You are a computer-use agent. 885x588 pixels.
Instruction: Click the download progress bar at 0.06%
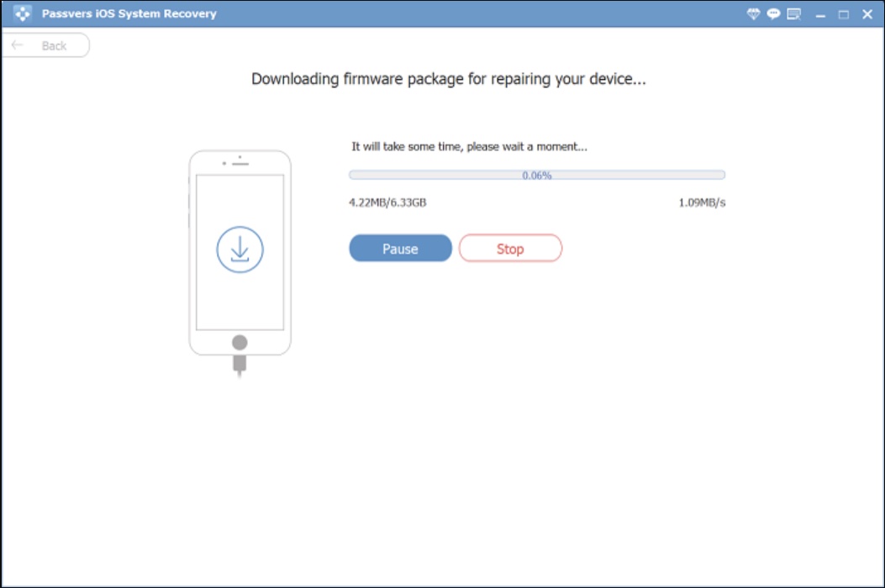537,175
